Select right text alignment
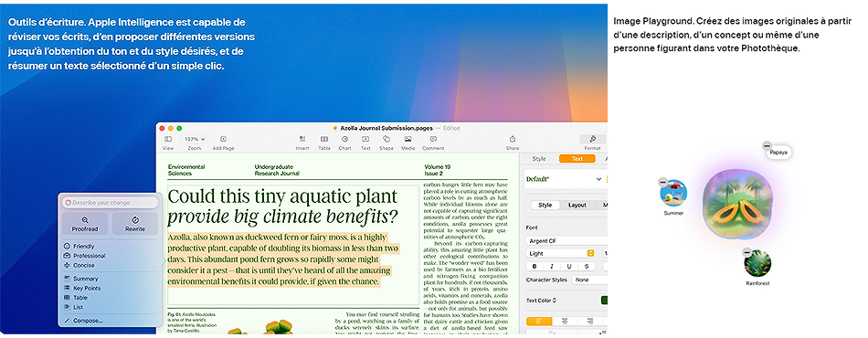The image size is (868, 338). coord(590,321)
